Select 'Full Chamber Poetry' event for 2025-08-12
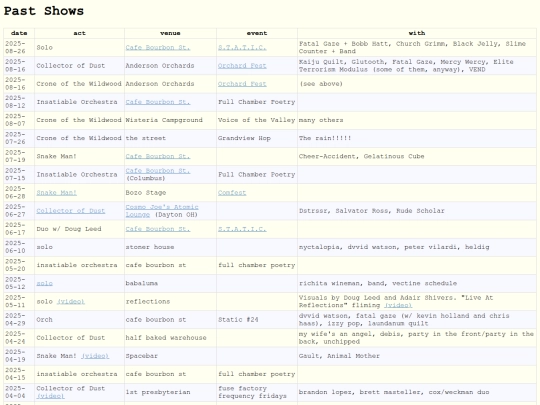Viewport: 540px width, 405px height. 257,102
